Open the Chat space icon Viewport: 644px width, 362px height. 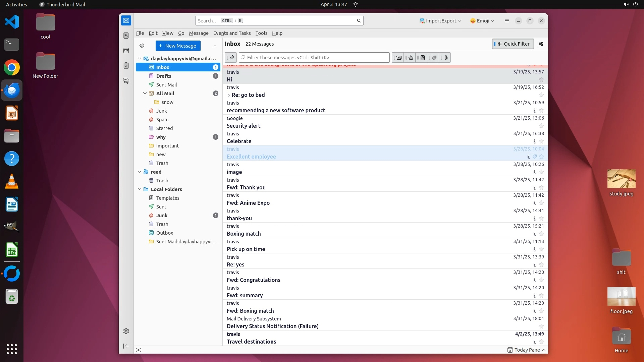(126, 81)
